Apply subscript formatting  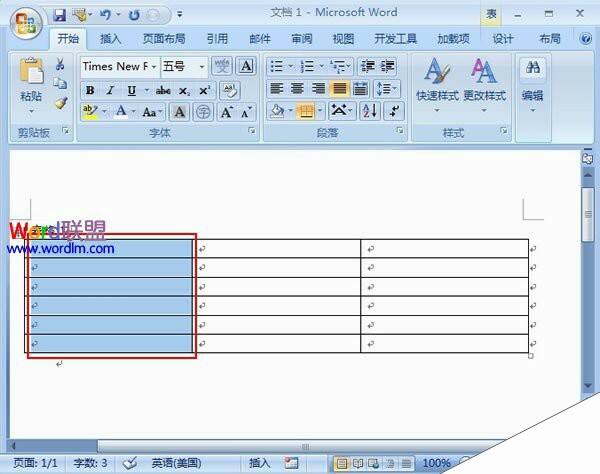(x=184, y=91)
